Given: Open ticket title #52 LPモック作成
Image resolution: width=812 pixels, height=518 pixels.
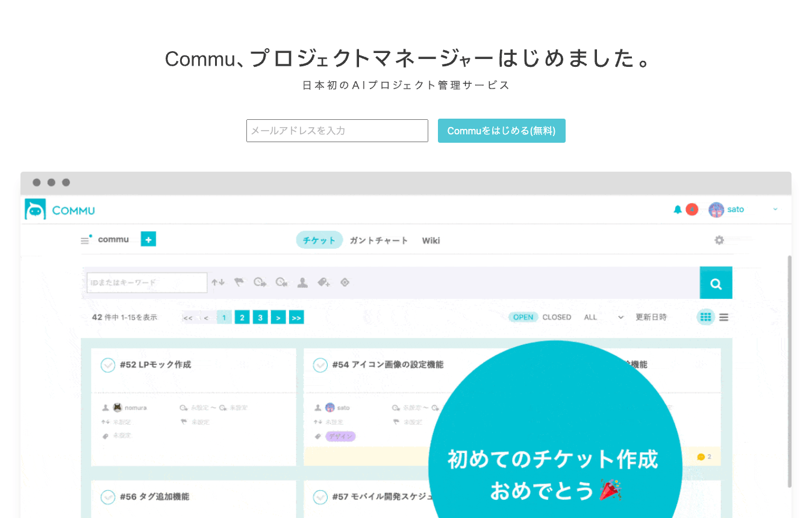Looking at the screenshot, I should (155, 364).
